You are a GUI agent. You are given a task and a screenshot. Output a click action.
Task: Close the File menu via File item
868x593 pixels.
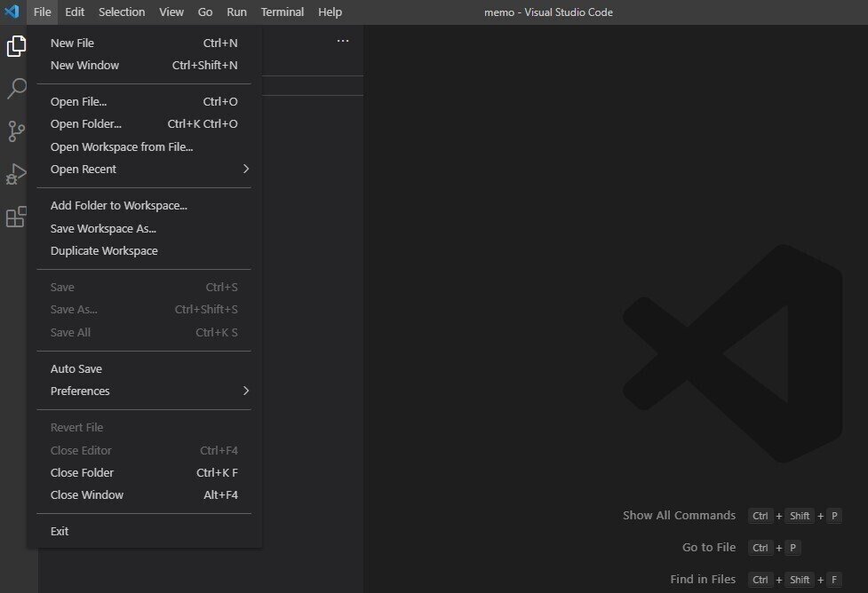pos(42,12)
